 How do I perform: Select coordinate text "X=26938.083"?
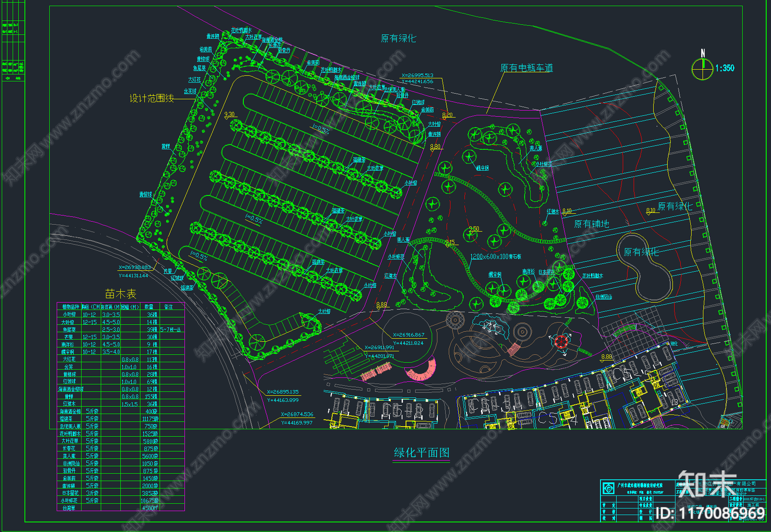click(134, 267)
